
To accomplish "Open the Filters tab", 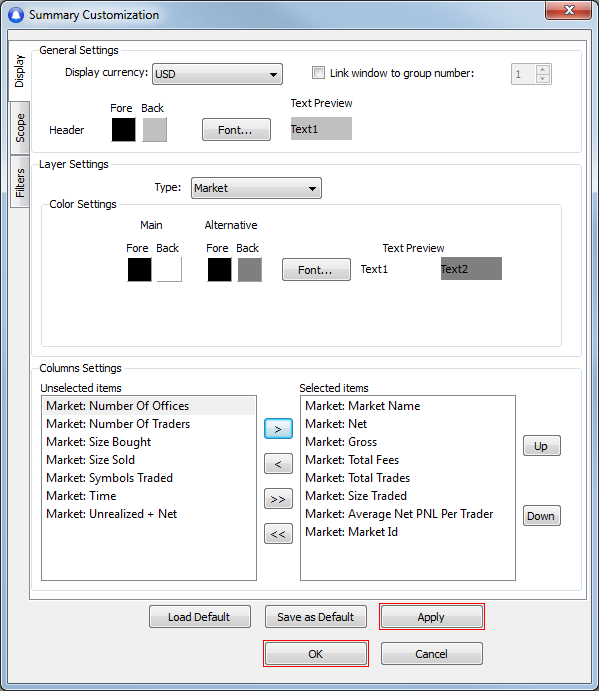I will (x=20, y=182).
